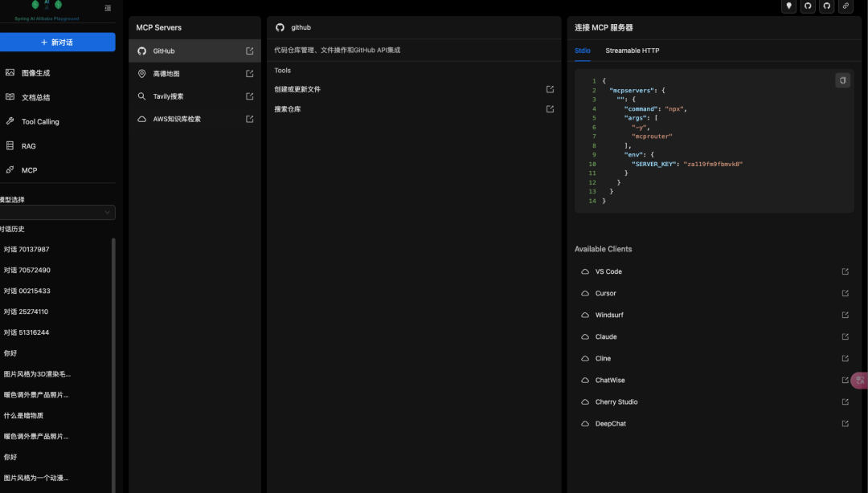
Task: Open the VS Code client link
Action: [845, 271]
